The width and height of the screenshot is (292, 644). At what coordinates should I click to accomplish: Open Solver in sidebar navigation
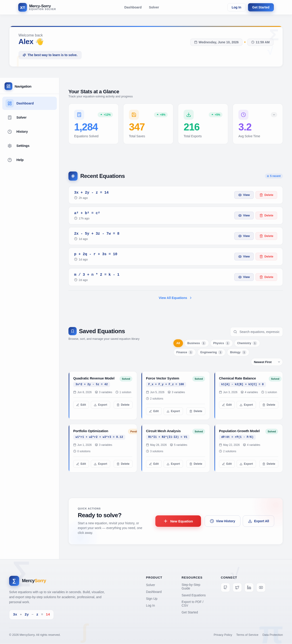tap(29, 117)
